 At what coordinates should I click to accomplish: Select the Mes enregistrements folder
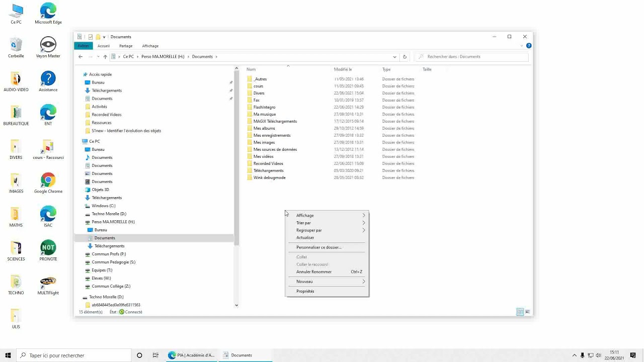point(272,135)
